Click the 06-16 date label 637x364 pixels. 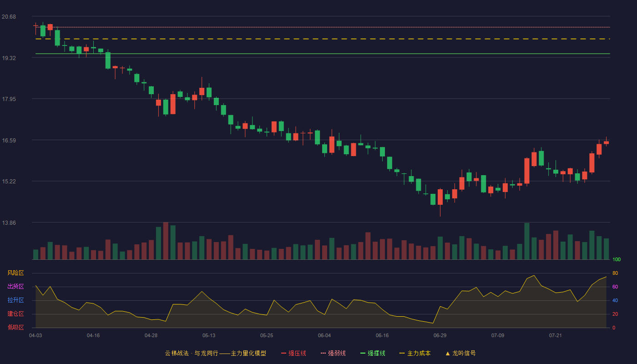point(382,335)
